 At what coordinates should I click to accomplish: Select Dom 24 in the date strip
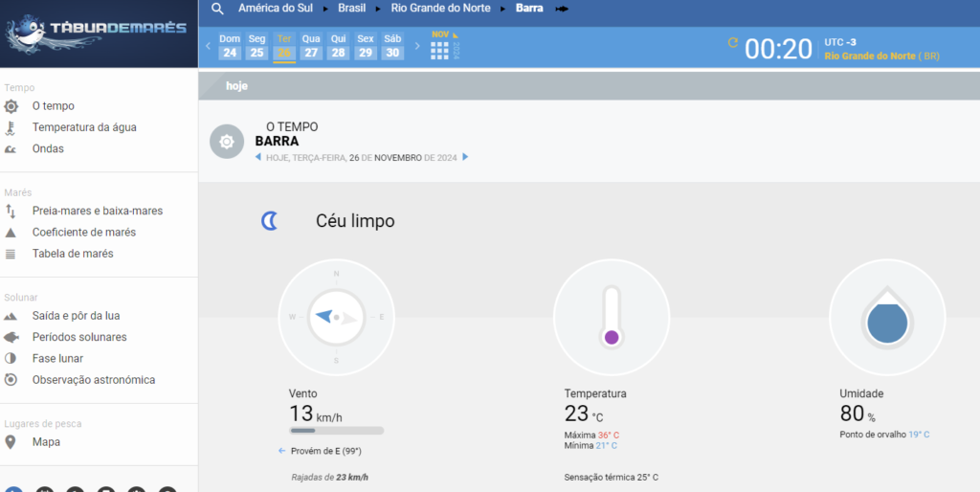point(230,46)
